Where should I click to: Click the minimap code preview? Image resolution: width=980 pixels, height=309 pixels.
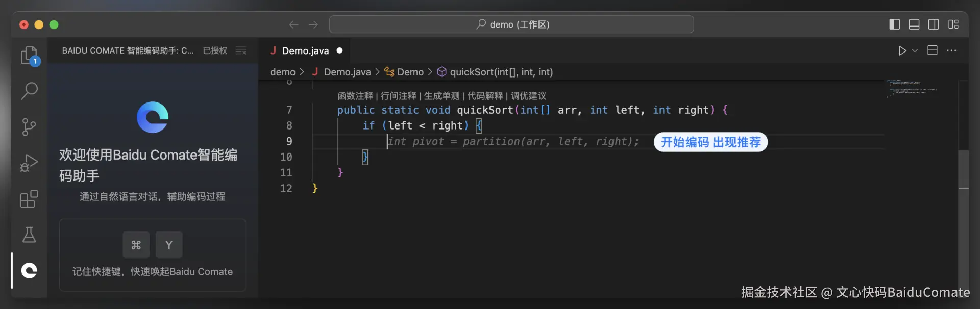[x=912, y=88]
